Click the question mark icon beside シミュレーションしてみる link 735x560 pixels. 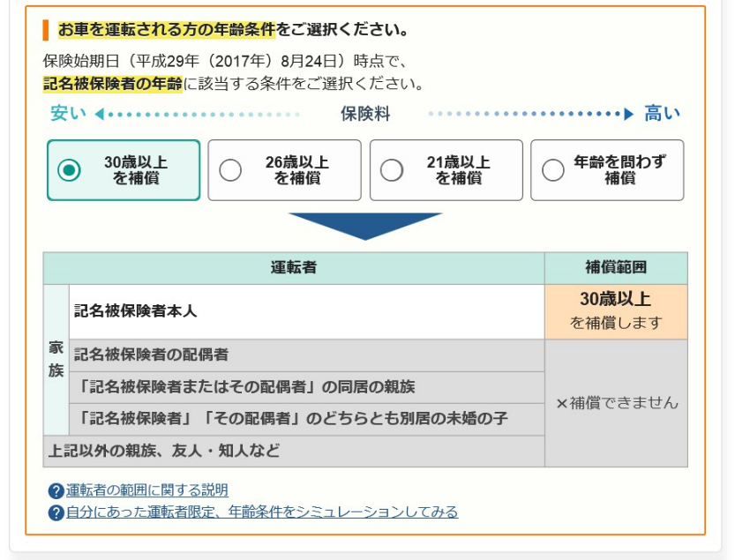(56, 512)
